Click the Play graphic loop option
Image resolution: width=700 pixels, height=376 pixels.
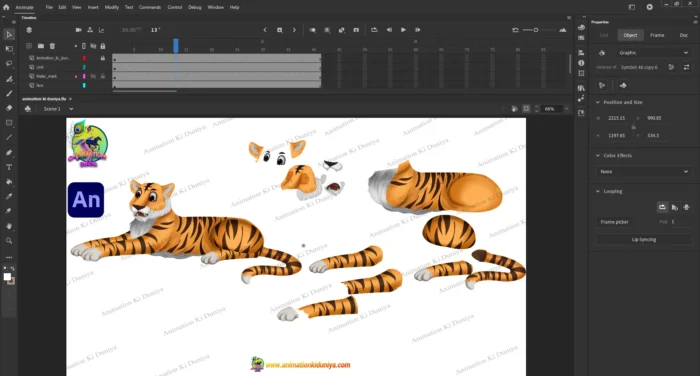click(662, 207)
